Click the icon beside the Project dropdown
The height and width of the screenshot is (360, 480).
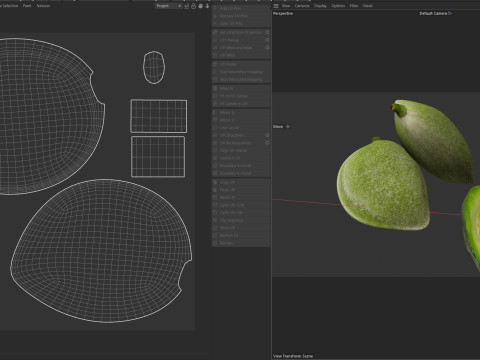tap(186, 6)
